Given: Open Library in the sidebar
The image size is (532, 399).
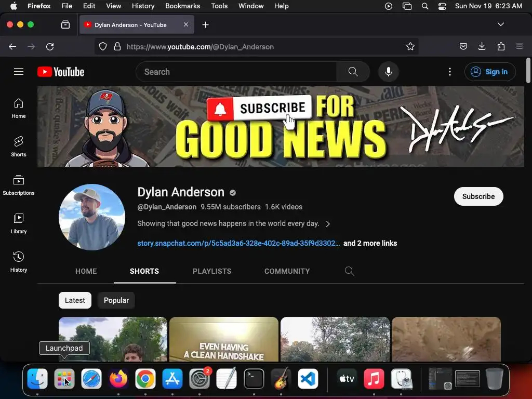Looking at the screenshot, I should click(x=19, y=223).
